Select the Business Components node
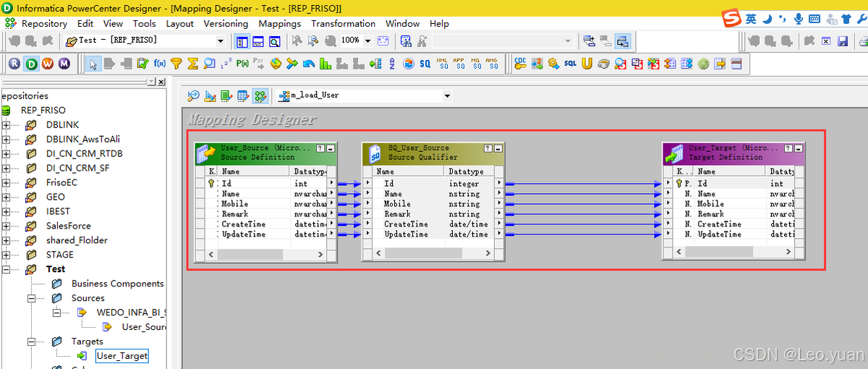 pyautogui.click(x=117, y=284)
